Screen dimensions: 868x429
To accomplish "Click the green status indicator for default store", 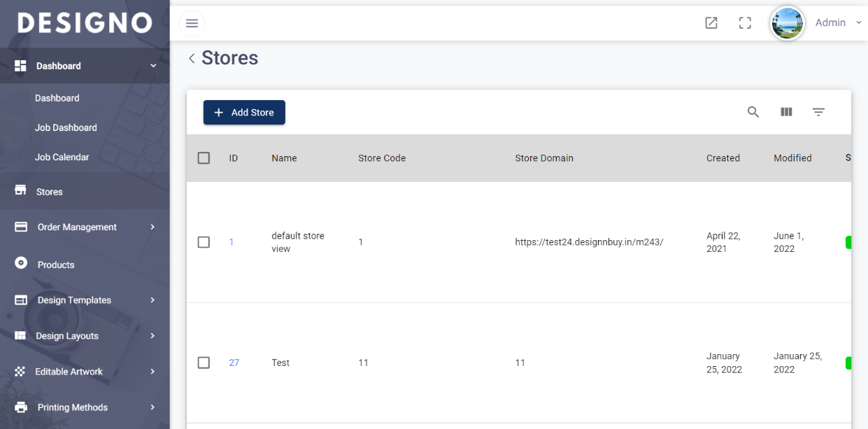I will [x=848, y=242].
